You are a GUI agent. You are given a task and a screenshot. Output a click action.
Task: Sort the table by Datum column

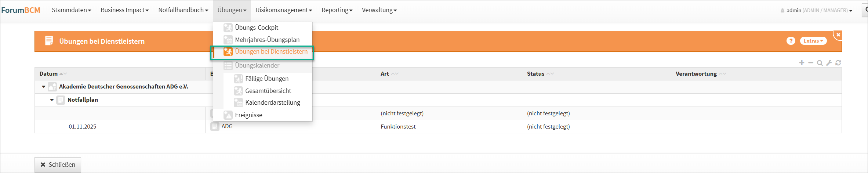pos(49,74)
